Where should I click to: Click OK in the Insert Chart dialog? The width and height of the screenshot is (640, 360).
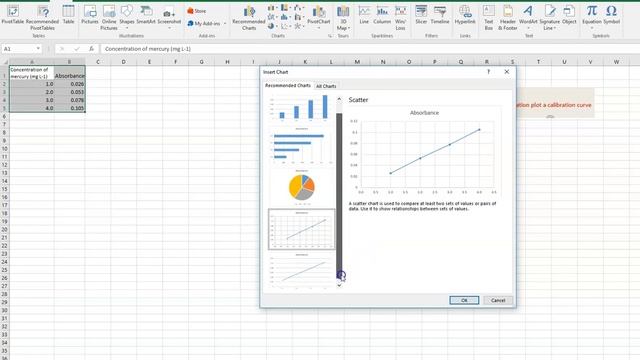coord(464,300)
